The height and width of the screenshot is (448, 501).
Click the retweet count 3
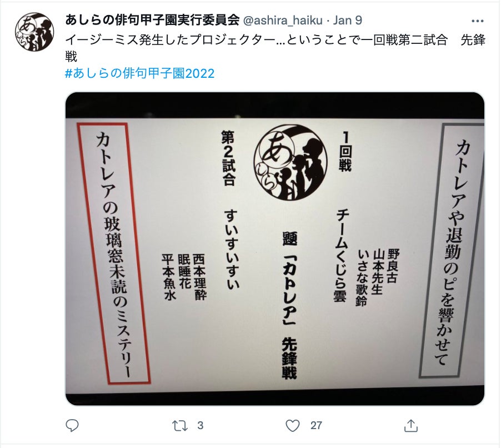(x=201, y=426)
